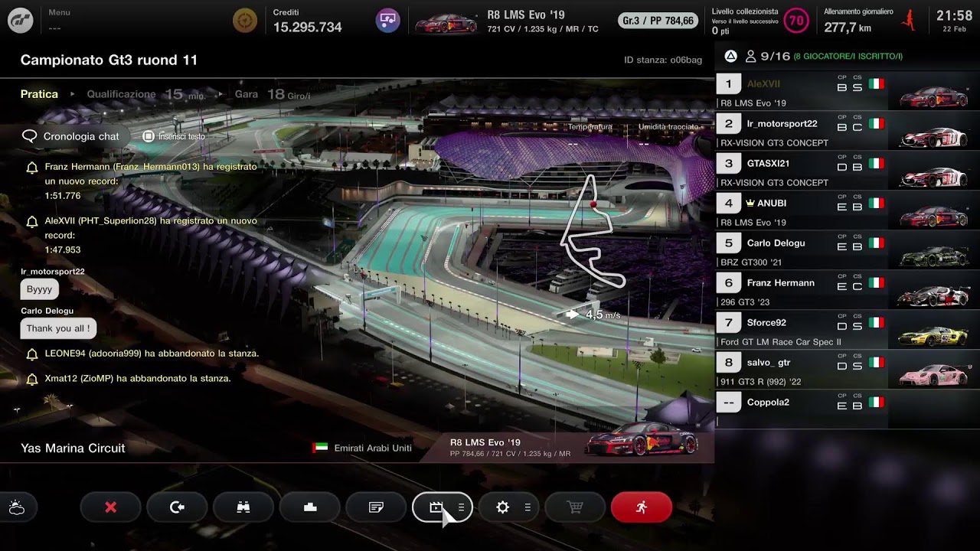
Task: Click the triangle member list icon
Action: [730, 56]
